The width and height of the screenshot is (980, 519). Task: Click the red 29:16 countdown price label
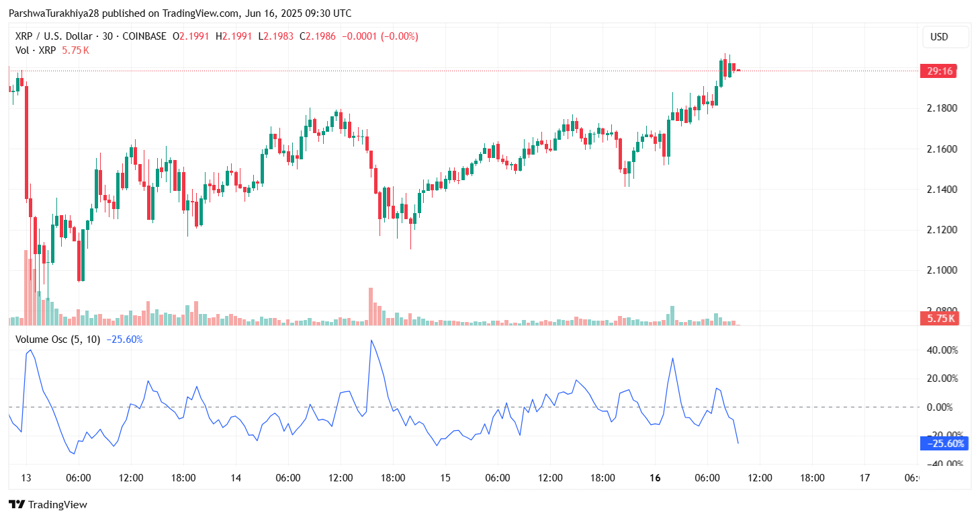(x=940, y=71)
